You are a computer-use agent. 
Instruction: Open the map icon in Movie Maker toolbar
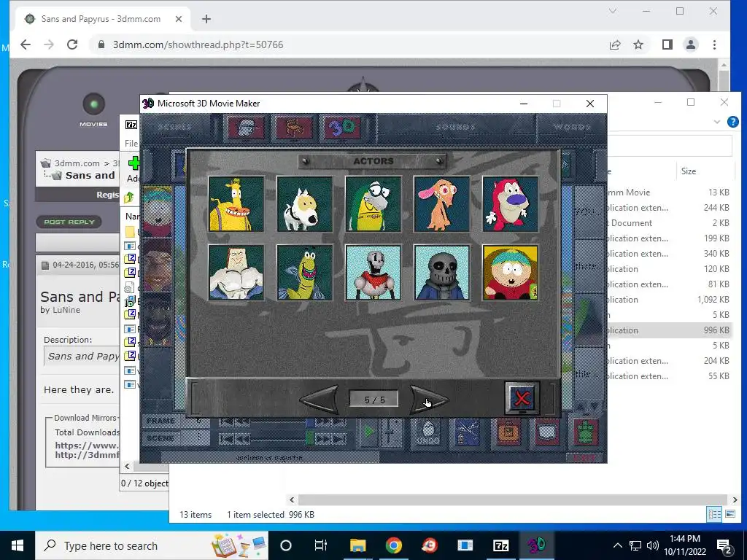pyautogui.click(x=546, y=432)
